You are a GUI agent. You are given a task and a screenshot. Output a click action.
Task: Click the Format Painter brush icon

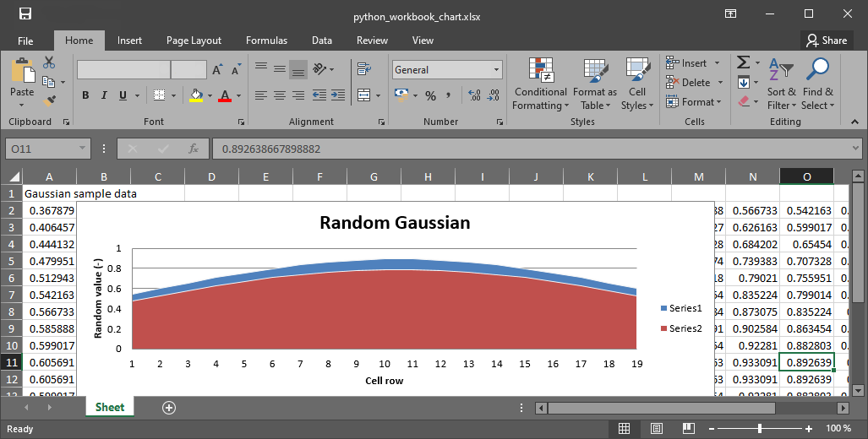(49, 100)
